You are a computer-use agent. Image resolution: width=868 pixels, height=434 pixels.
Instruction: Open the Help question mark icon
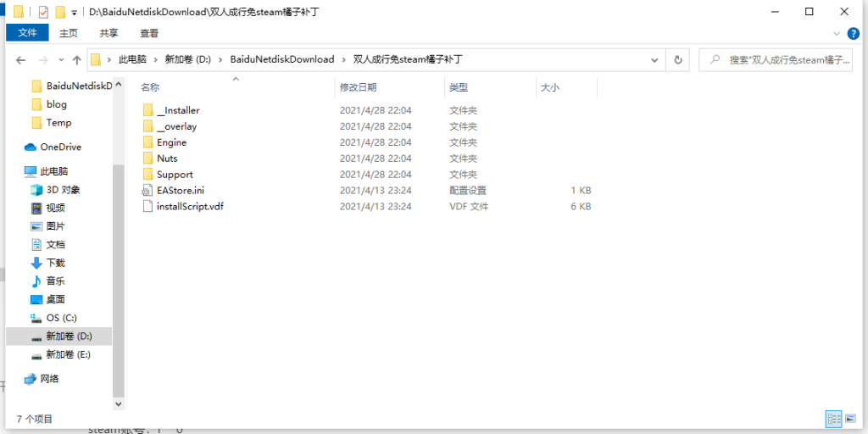coord(853,33)
